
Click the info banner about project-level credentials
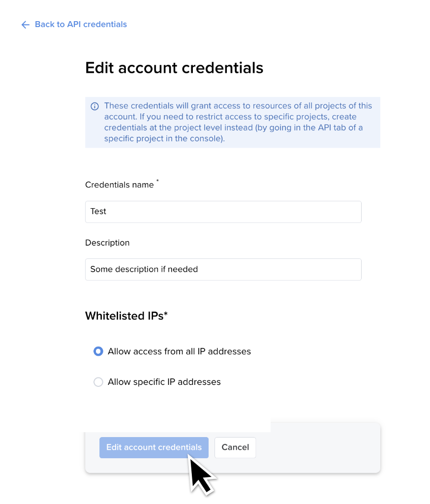(232, 122)
